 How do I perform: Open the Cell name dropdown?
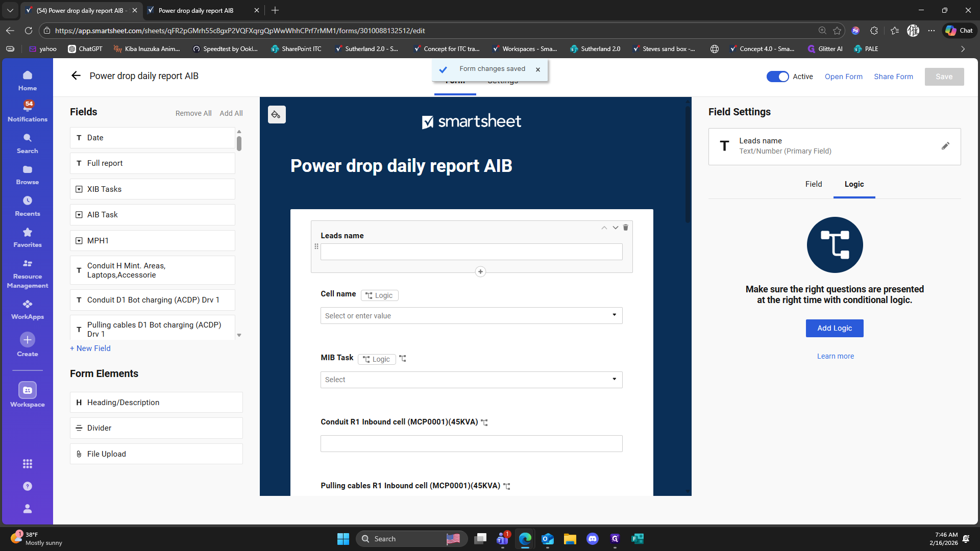pyautogui.click(x=471, y=315)
